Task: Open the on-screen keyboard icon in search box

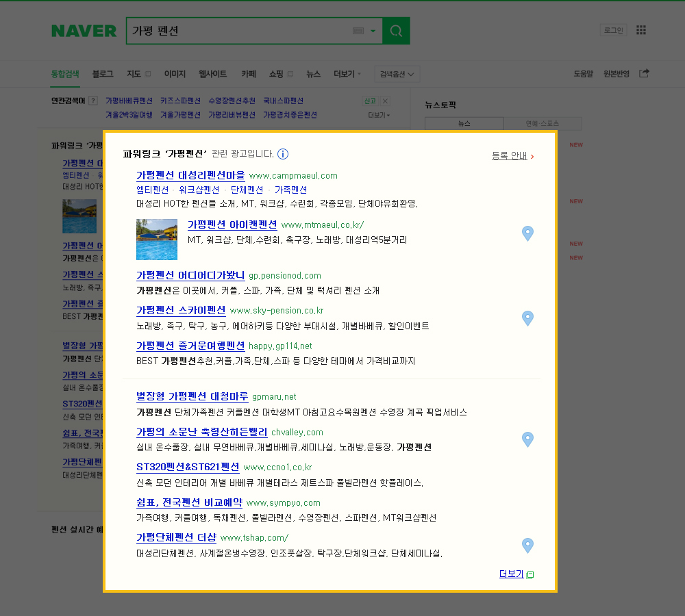Action: (x=358, y=31)
